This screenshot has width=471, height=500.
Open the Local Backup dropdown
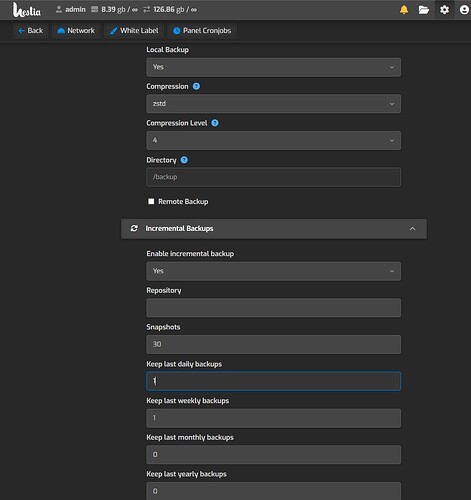tap(273, 67)
